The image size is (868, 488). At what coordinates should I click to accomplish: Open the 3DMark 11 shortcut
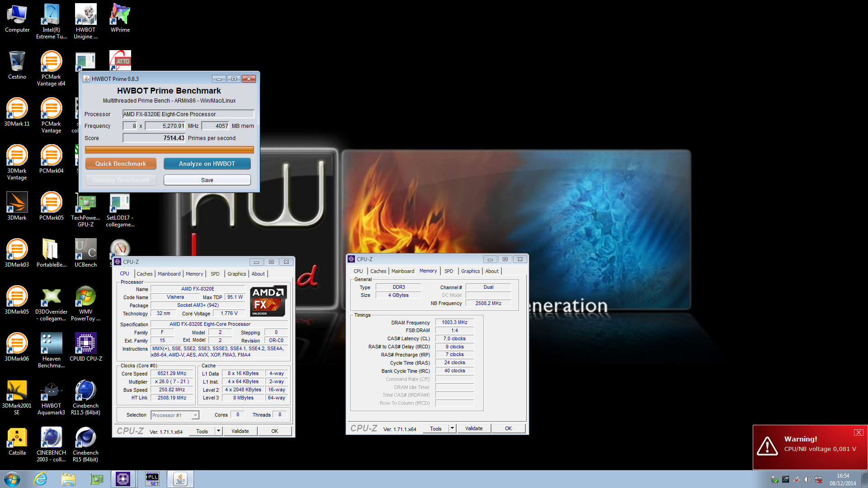point(17,113)
